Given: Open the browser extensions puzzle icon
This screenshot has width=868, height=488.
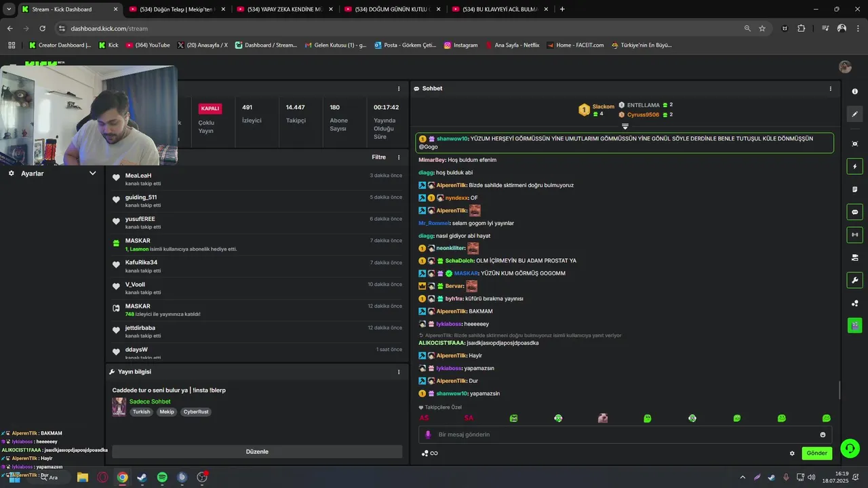Looking at the screenshot, I should 802,28.
